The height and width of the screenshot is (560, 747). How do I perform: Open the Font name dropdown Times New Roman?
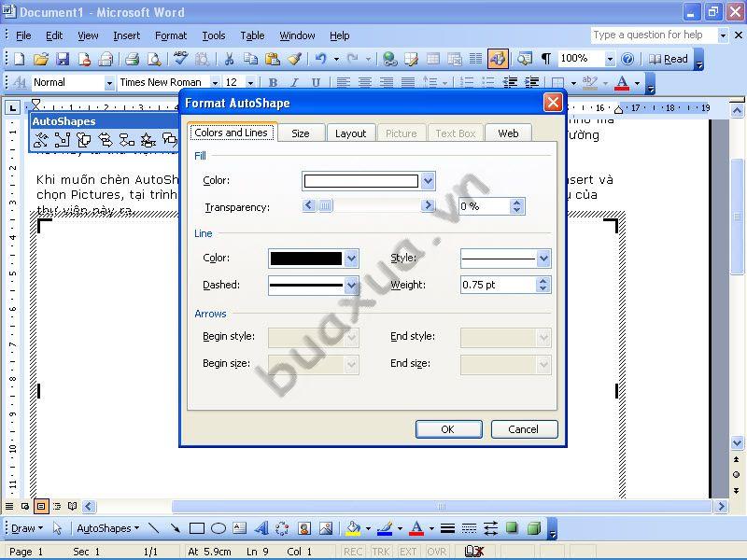215,83
